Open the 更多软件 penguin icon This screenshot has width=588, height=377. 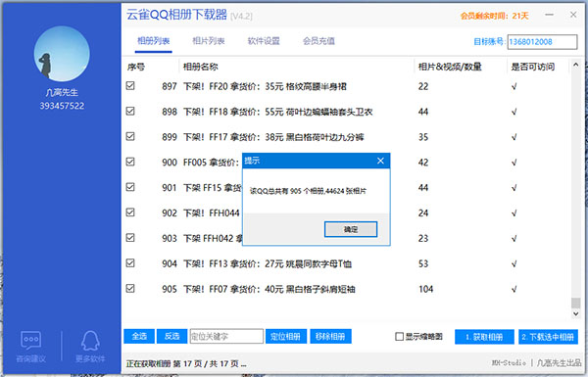(x=90, y=340)
